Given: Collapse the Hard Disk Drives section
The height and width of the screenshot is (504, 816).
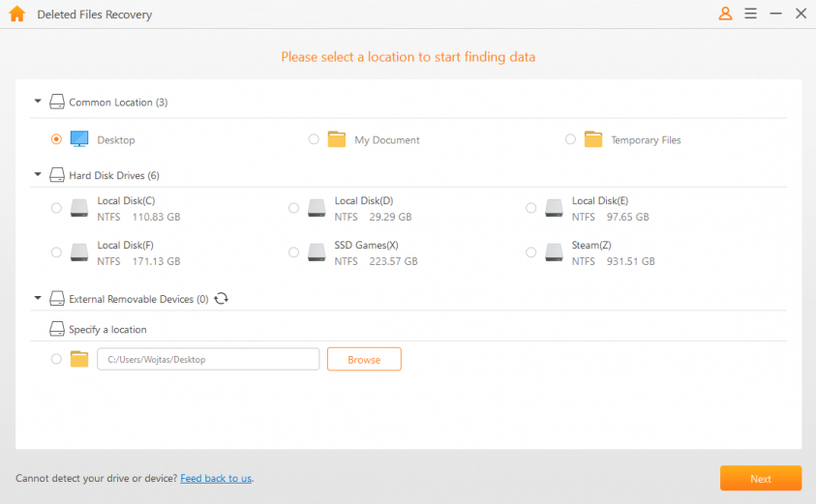Looking at the screenshot, I should tap(38, 175).
